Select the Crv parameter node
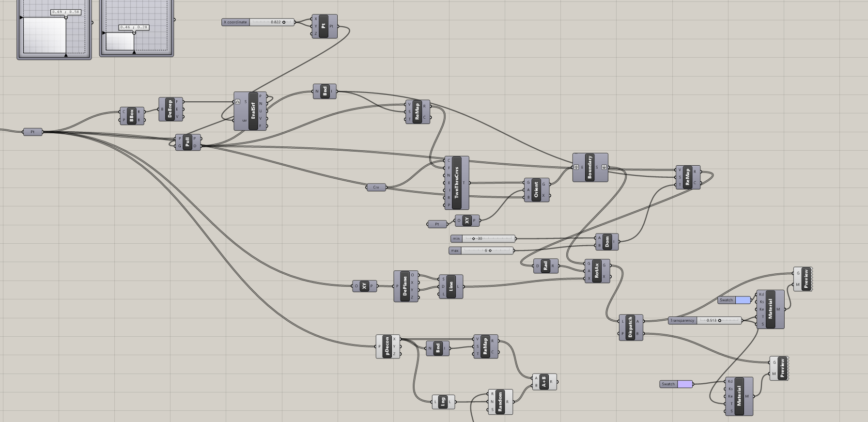Viewport: 868px width, 422px height. [x=376, y=188]
